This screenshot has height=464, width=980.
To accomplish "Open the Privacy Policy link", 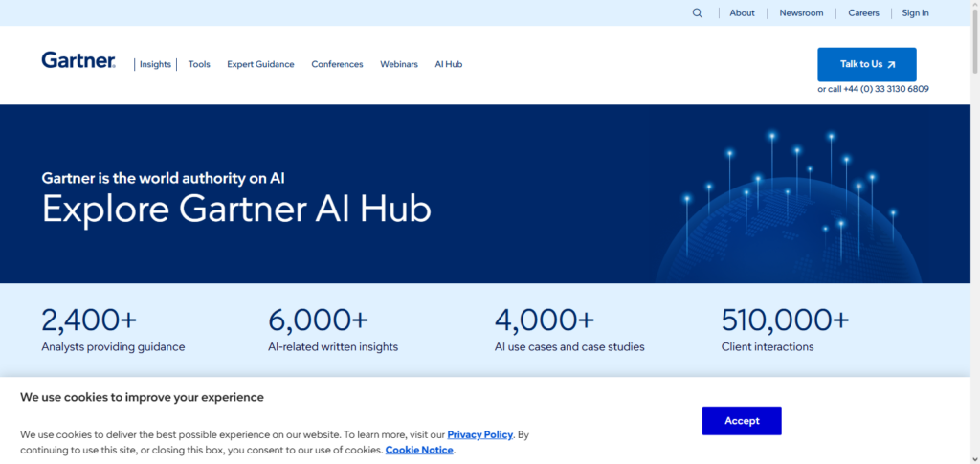I will pos(480,434).
